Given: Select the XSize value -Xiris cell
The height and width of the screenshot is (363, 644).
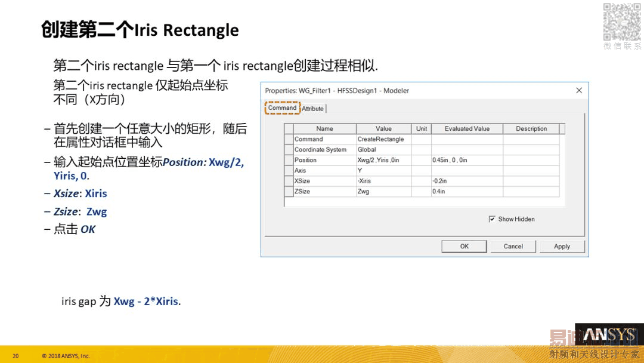Looking at the screenshot, I should click(383, 181).
